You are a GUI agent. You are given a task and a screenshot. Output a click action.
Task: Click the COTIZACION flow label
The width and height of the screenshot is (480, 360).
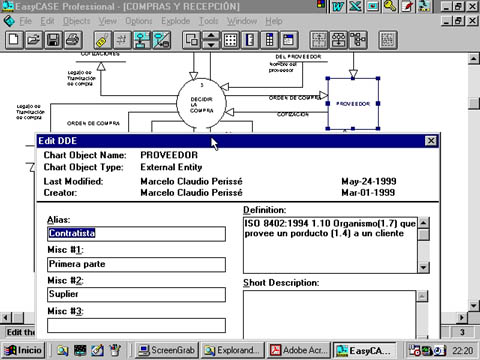coord(293,114)
